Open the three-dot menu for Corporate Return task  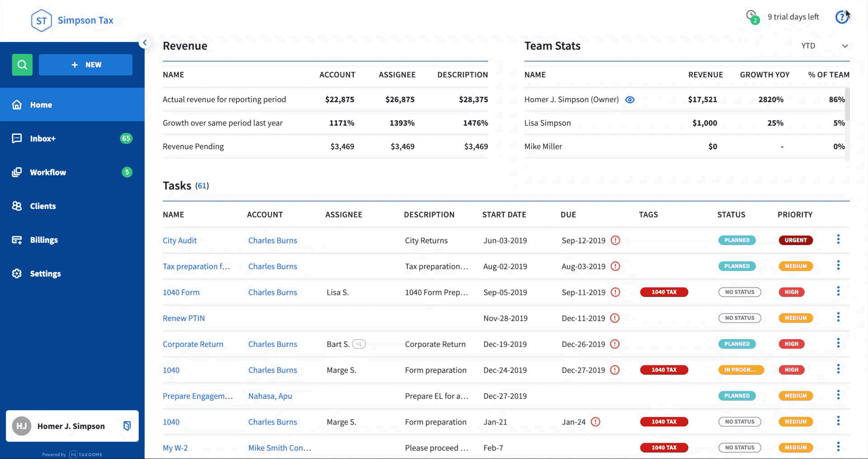(x=838, y=343)
